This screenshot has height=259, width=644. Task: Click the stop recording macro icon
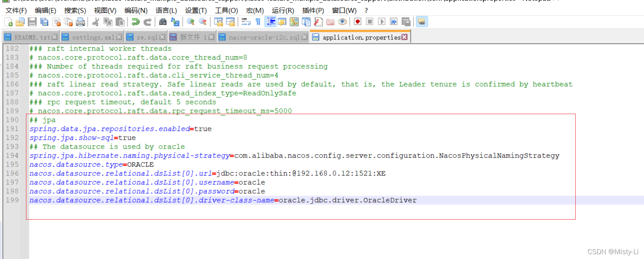[370, 22]
